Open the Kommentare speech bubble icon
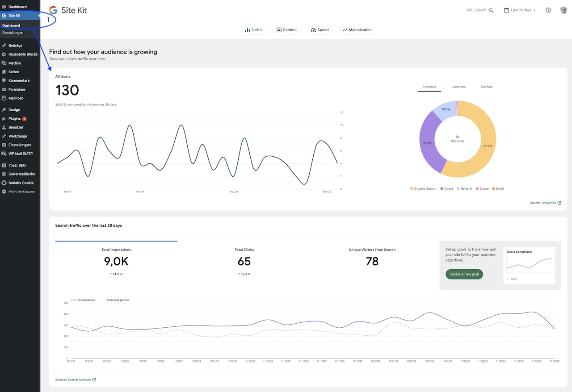 click(4, 81)
